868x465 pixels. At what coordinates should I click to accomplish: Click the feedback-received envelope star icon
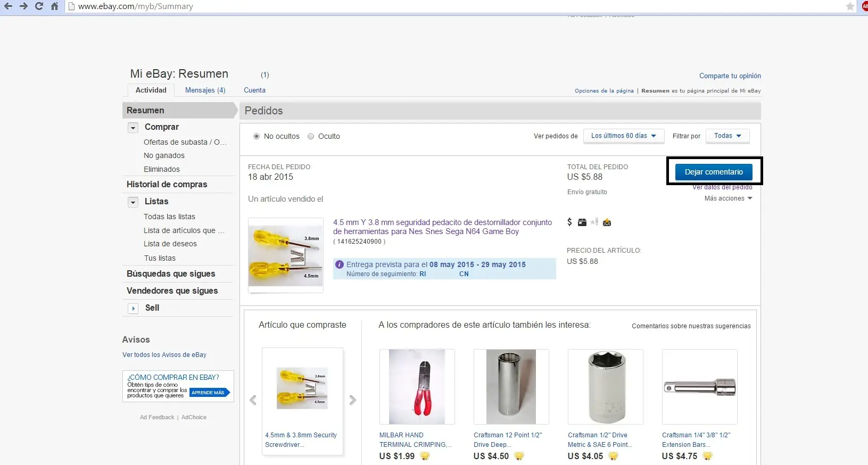(x=607, y=222)
